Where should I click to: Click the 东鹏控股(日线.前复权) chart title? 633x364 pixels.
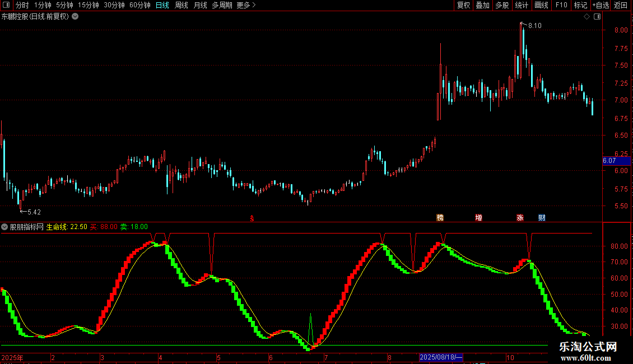coord(35,17)
